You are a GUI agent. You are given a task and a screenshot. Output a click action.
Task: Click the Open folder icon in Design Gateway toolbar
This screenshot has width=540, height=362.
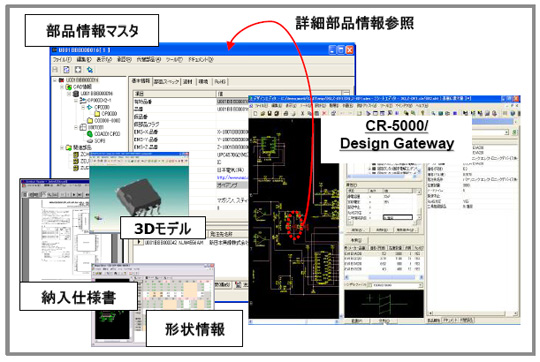(x=262, y=113)
